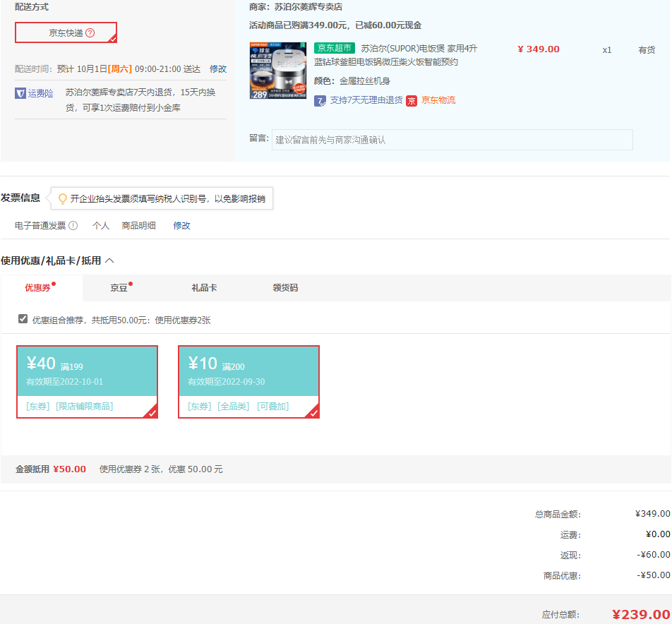Click the 7-day return icon
Screen dimensions: 672x624
coord(320,101)
